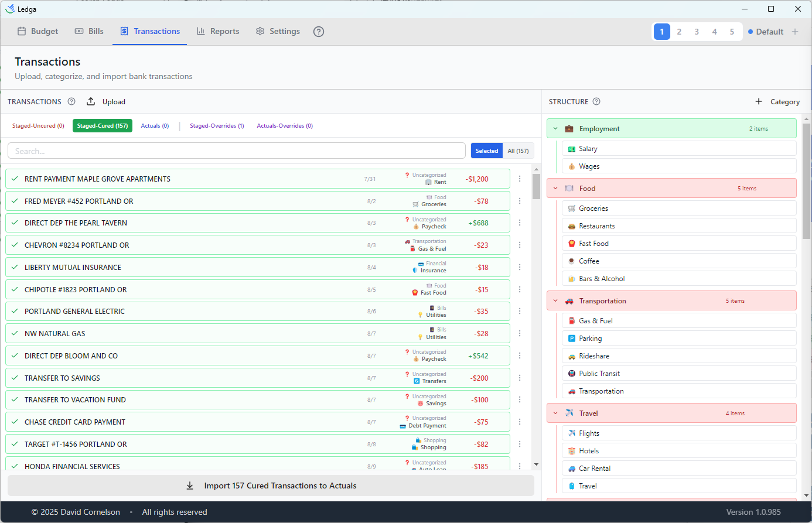Click the Flights airplane icon

click(571, 433)
